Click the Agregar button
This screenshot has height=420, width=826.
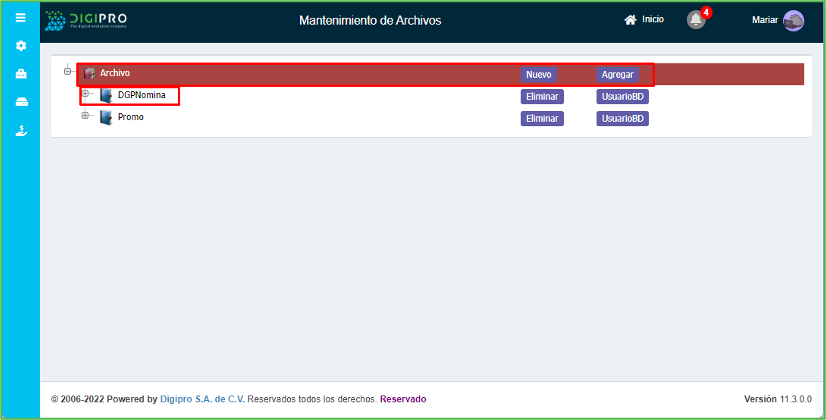617,75
